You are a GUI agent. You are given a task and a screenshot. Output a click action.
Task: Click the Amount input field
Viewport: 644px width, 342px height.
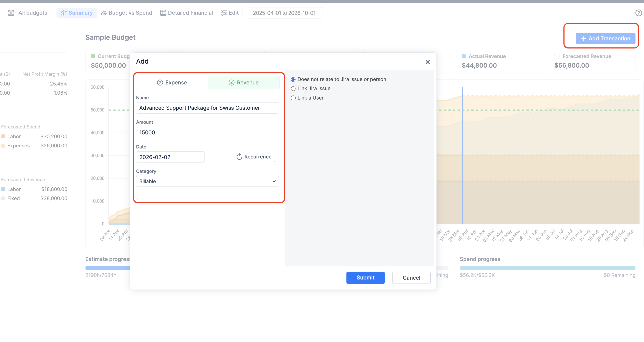click(207, 133)
